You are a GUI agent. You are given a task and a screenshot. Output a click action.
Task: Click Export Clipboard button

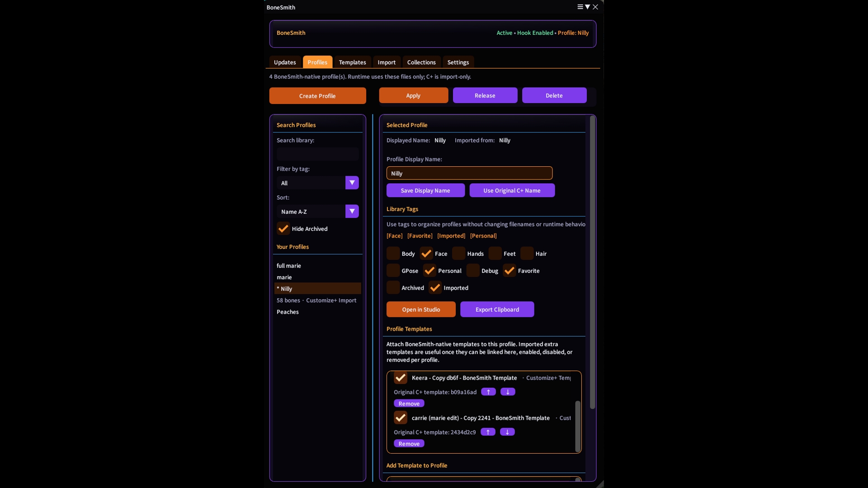coord(497,310)
